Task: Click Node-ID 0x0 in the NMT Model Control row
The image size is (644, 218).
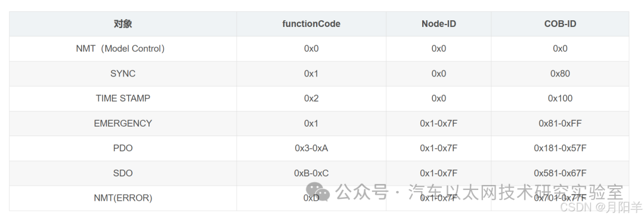Action: coord(439,48)
